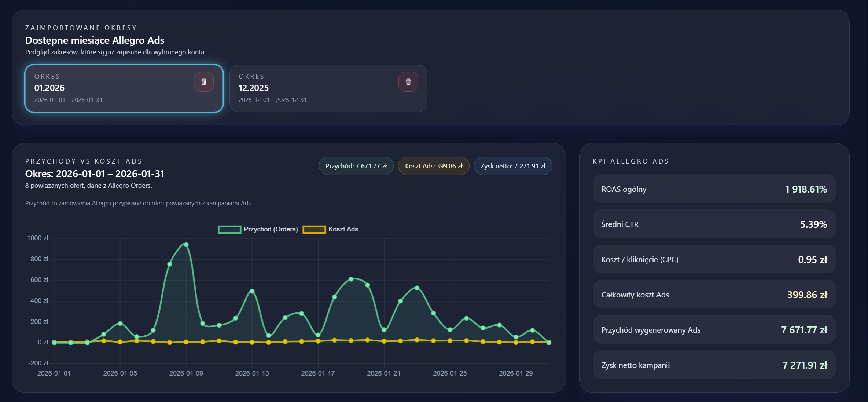
Task: Click the Zysk netto 7 271.91 zł badge
Action: 513,166
